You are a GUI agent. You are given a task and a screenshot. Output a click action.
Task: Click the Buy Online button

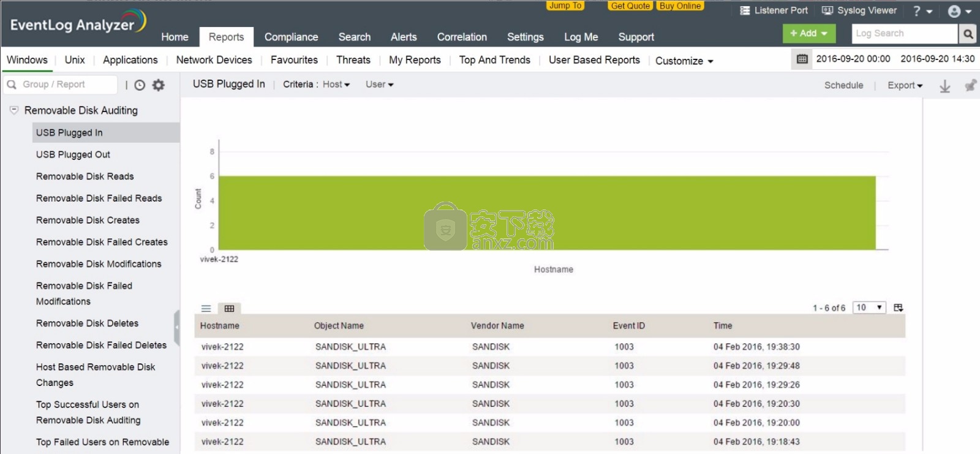click(x=680, y=6)
